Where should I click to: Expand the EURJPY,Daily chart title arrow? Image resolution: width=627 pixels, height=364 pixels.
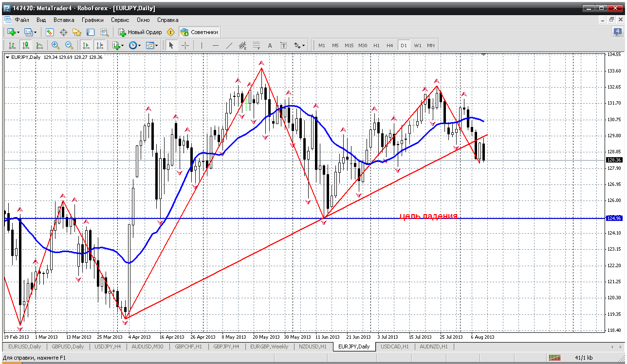(7, 57)
